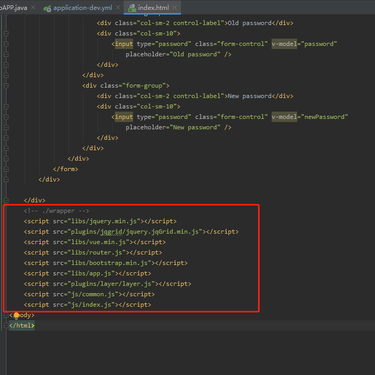Image resolution: width=375 pixels, height=375 pixels.
Task: Click the bootstrap.min.js script line
Action: (106, 263)
